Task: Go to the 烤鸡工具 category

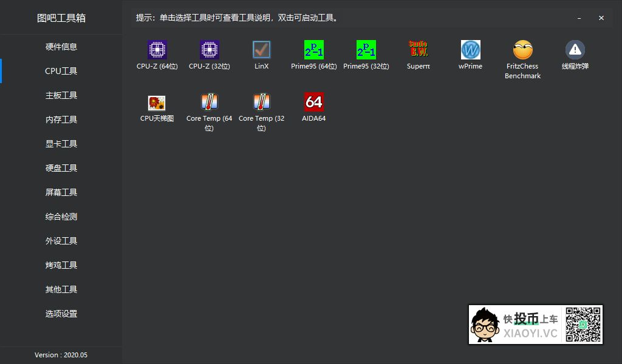Action: click(x=61, y=265)
